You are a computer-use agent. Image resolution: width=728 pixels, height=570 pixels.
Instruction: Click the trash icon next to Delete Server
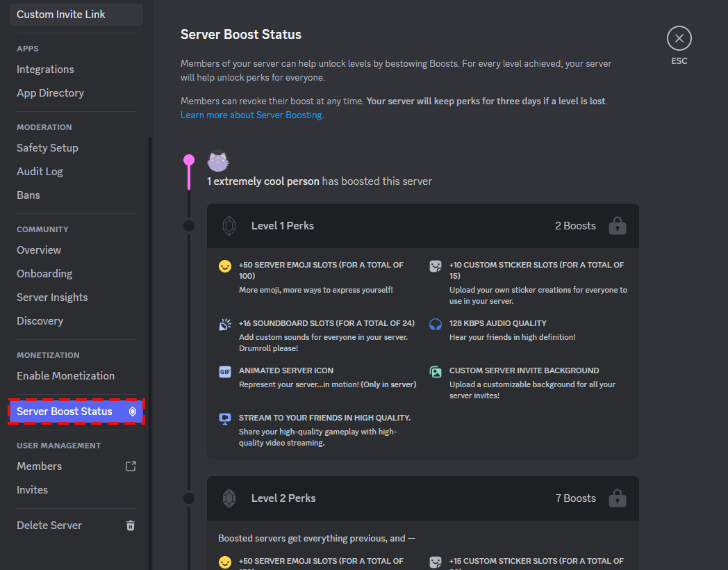[x=130, y=526]
